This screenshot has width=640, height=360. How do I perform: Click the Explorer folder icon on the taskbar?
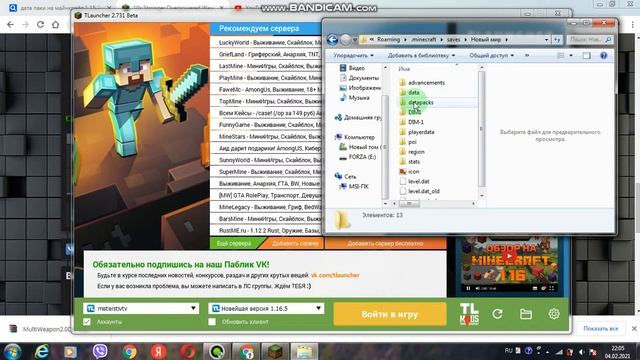pyautogui.click(x=304, y=351)
